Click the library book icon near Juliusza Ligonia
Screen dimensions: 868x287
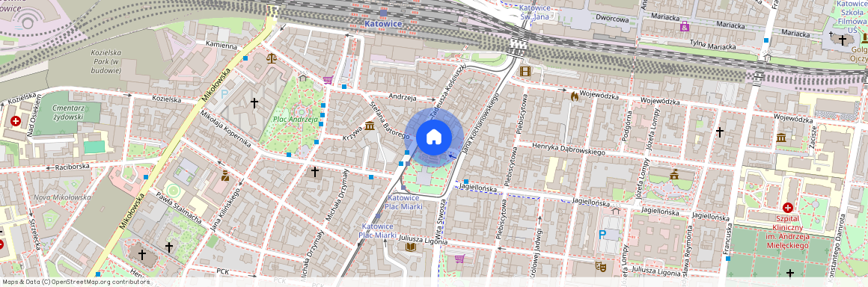pos(410,247)
